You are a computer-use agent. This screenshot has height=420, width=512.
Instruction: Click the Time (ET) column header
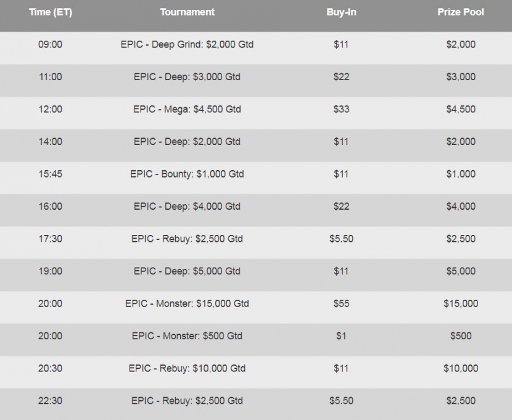[x=51, y=12]
